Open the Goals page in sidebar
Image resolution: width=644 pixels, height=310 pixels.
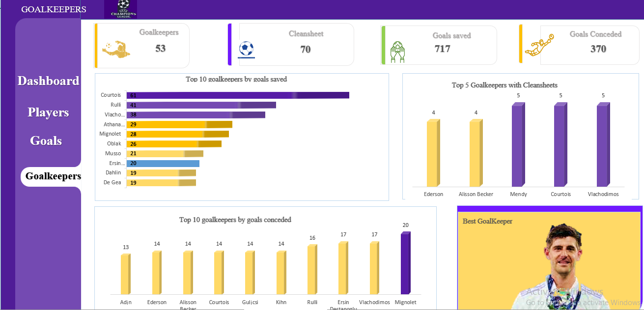tap(46, 141)
